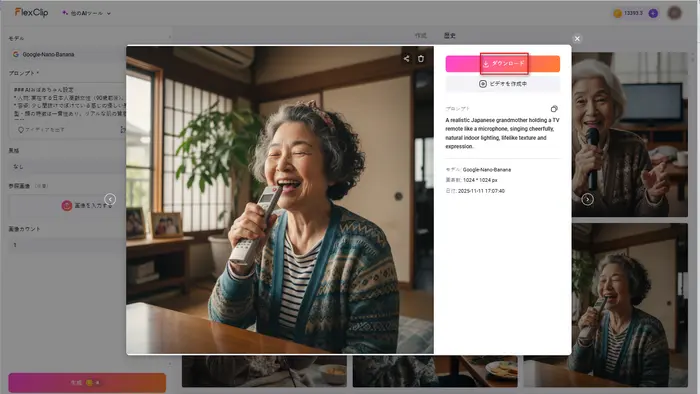Share the image with the share icon
700x394 pixels.
click(x=406, y=58)
